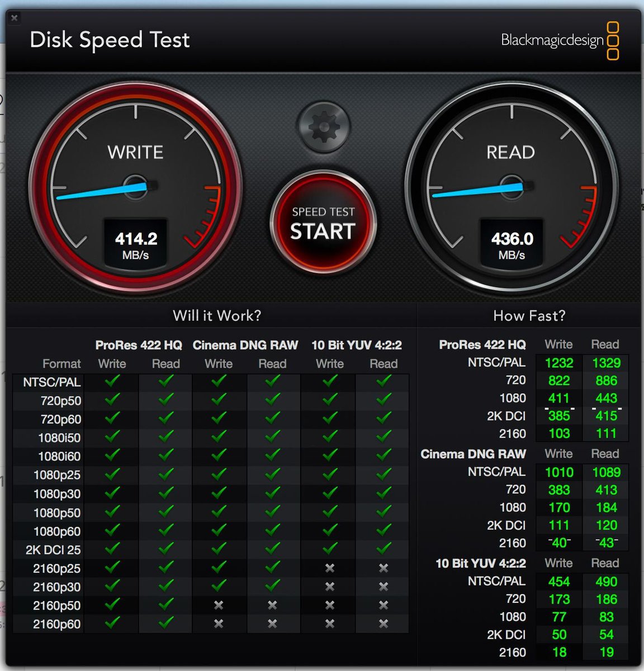This screenshot has height=671, width=644.
Task: Click 10 Bit YUV read cross for 2160p60
Action: [x=383, y=624]
